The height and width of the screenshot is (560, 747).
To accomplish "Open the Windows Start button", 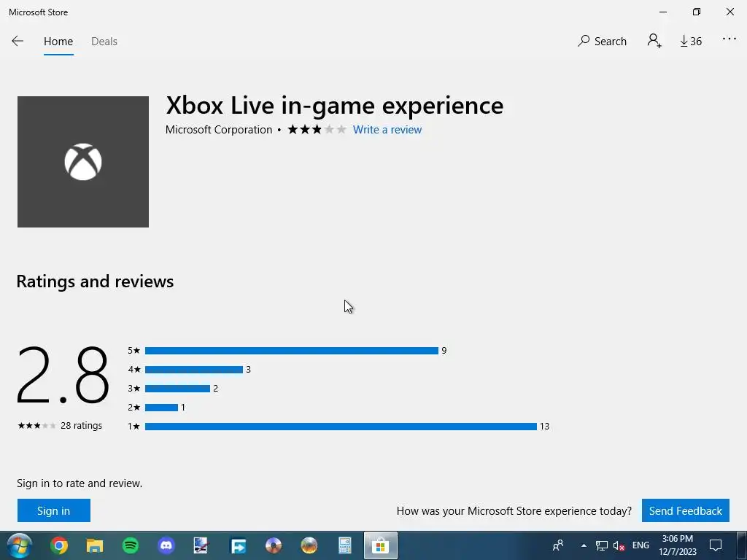I will 19,545.
